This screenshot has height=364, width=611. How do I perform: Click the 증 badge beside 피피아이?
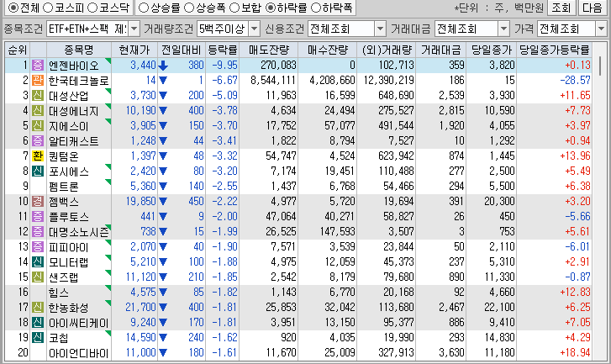(x=38, y=246)
